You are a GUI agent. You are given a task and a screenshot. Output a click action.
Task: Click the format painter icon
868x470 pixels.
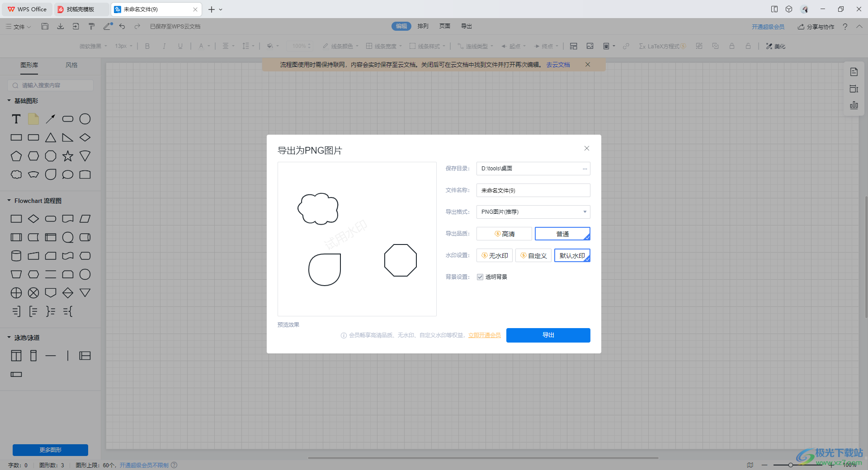coord(91,26)
